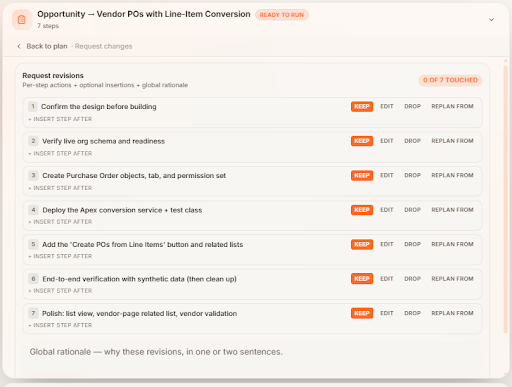Click the vertical scrollbar of revisions panel
This screenshot has width=512, height=387.
506,199
